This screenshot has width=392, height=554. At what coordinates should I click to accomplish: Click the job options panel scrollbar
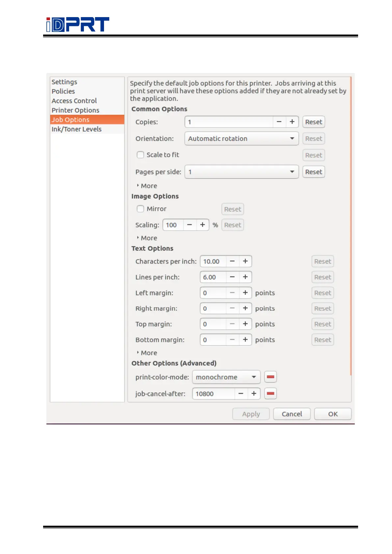[351, 226]
